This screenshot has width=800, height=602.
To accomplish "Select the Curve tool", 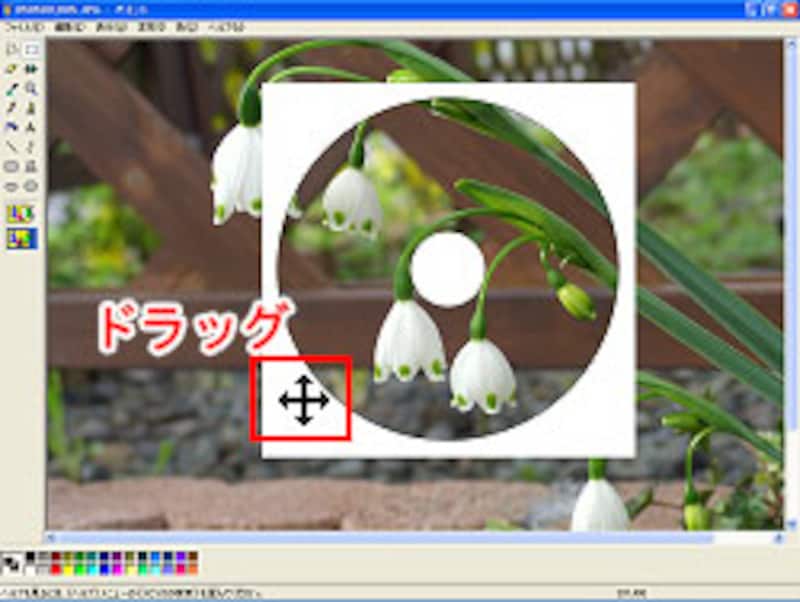I will [32, 147].
